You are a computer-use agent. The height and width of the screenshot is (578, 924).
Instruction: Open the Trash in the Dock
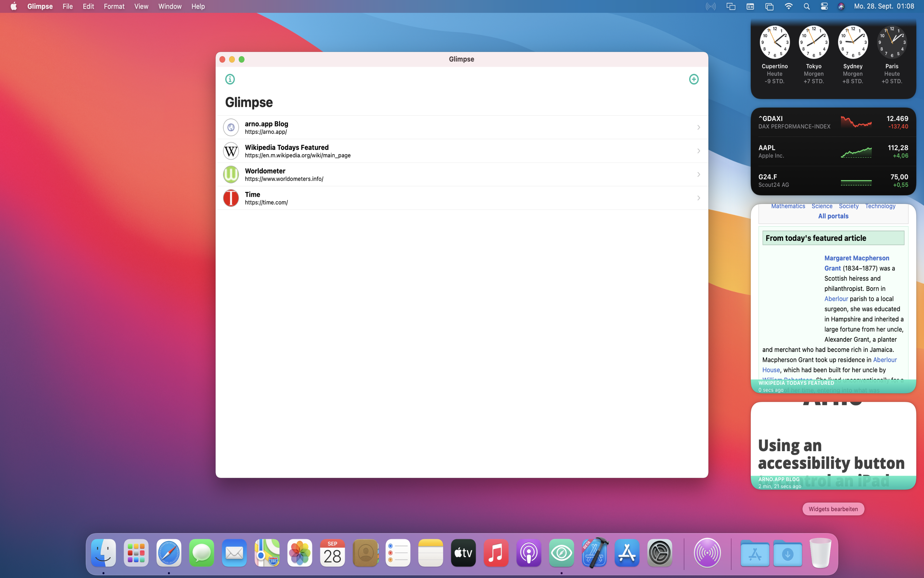coord(820,553)
